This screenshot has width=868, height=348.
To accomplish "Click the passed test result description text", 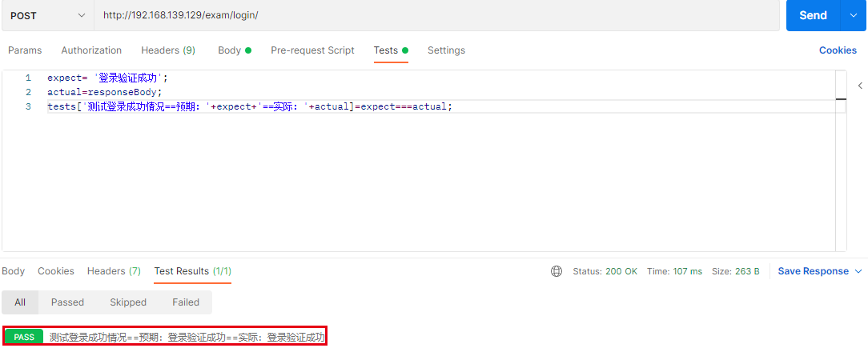I will click(187, 337).
